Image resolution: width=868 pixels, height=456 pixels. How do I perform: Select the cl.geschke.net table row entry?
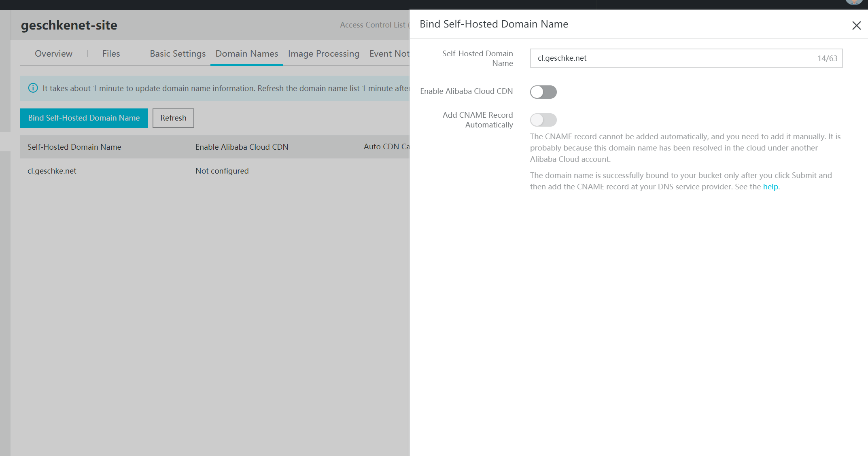52,171
